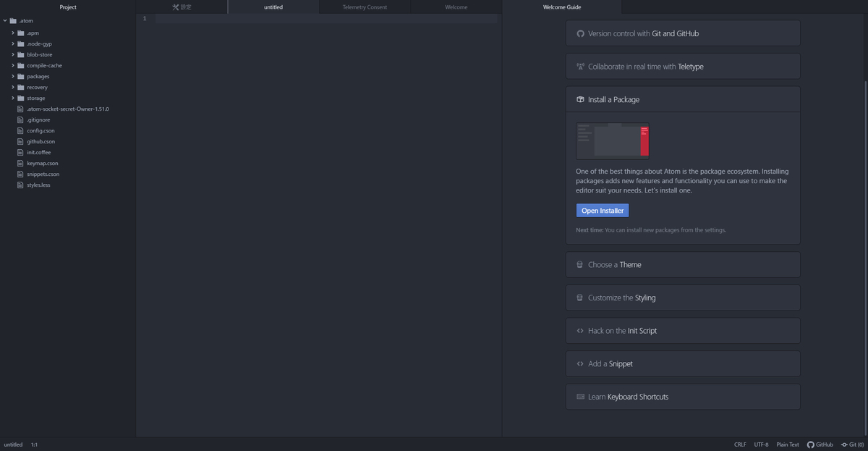This screenshot has width=868, height=451.
Task: Click the compile-cache folder icon
Action: point(21,65)
